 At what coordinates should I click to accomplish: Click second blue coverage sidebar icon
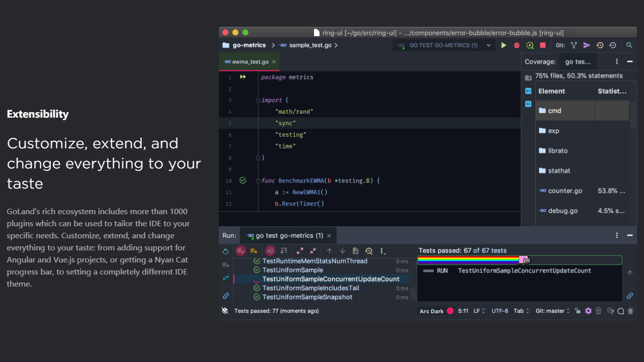[x=528, y=104]
